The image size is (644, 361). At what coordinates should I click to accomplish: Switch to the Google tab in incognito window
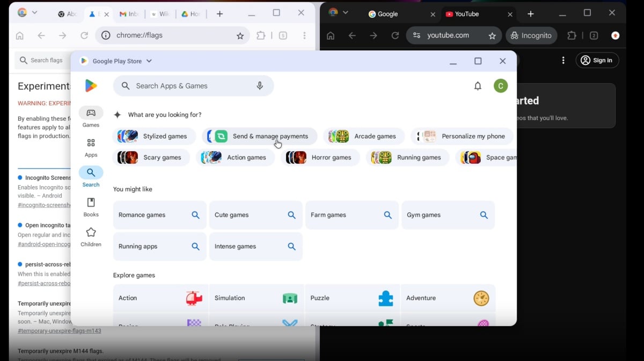point(388,14)
